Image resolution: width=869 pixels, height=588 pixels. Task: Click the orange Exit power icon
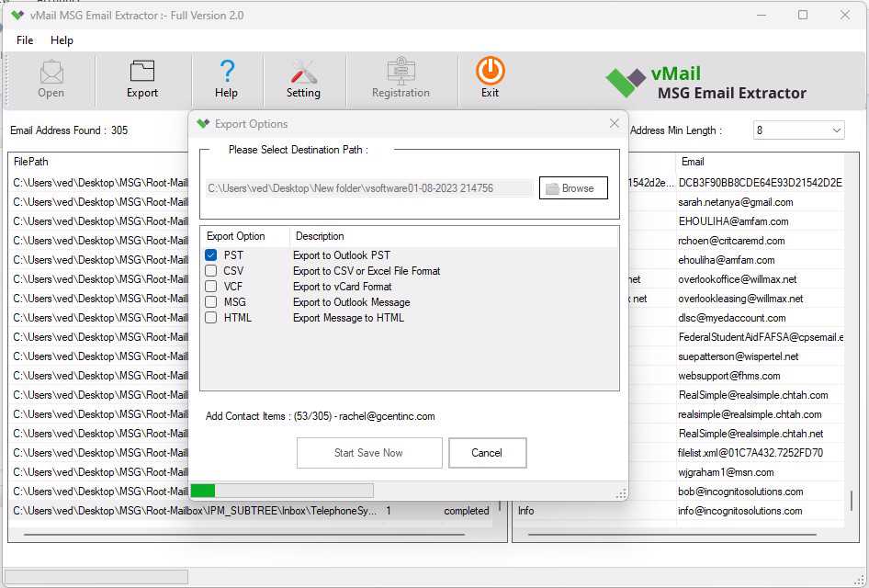click(x=490, y=71)
